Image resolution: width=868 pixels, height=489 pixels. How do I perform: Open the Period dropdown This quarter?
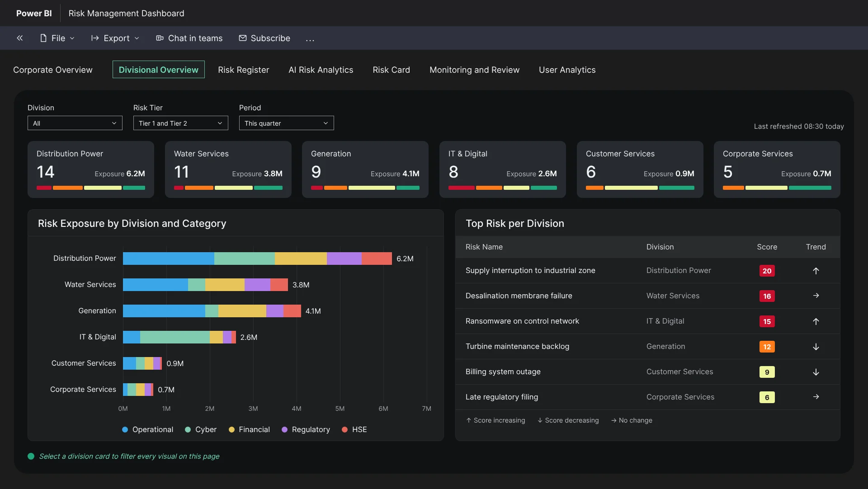pyautogui.click(x=287, y=123)
